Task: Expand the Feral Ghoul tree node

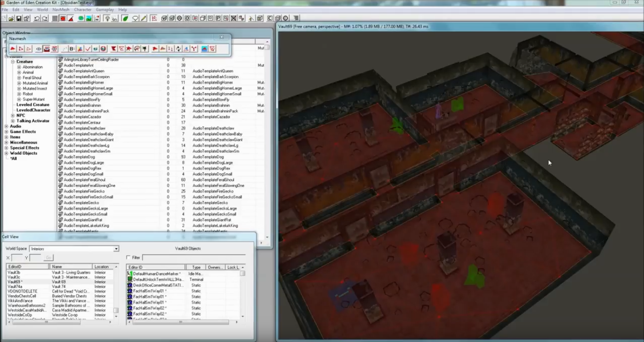Action: pyautogui.click(x=19, y=78)
